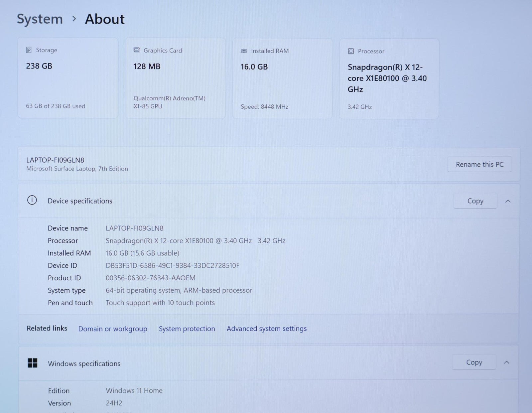532x413 pixels.
Task: Select Microsoft Surface Laptop, 7th Edition text
Action: point(77,169)
